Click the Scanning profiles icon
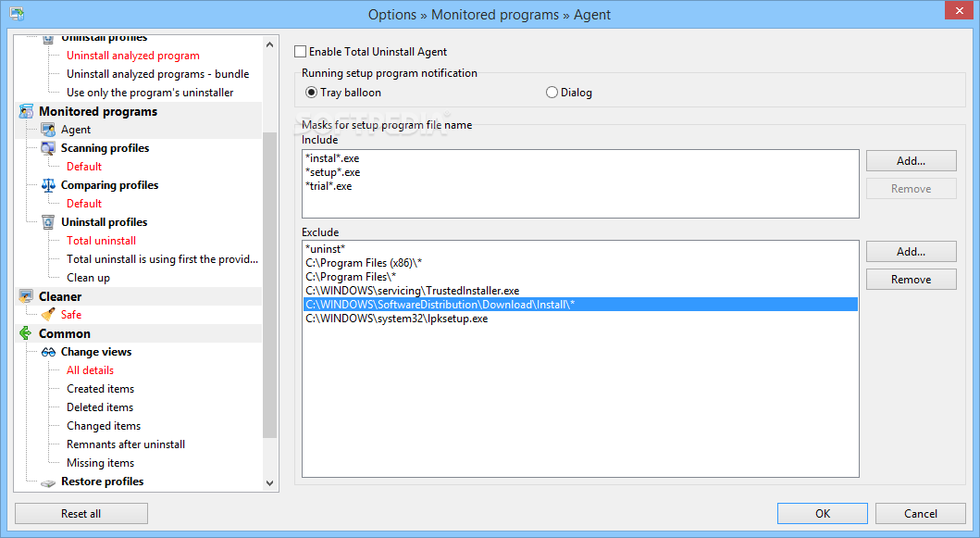The width and height of the screenshot is (980, 538). tap(48, 148)
